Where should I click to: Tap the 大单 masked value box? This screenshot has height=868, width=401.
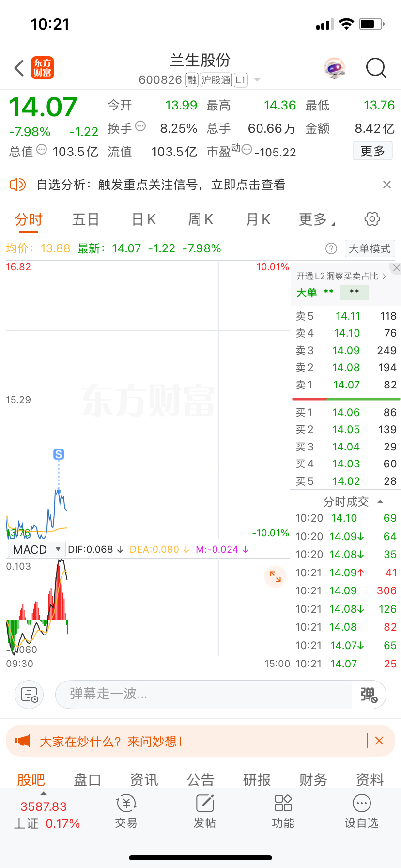point(354,292)
